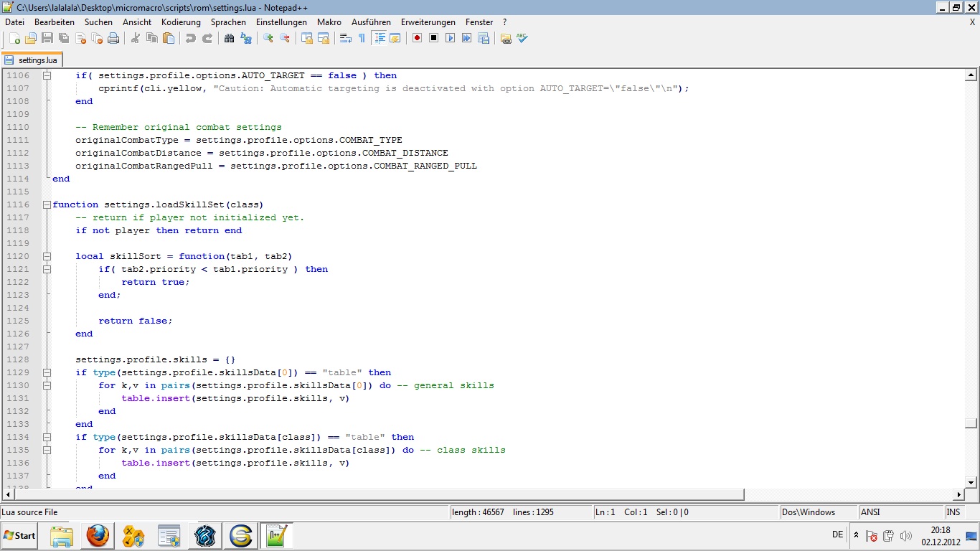Click the Play macro icon
Viewport: 980px width, 551px height.
coord(450,38)
